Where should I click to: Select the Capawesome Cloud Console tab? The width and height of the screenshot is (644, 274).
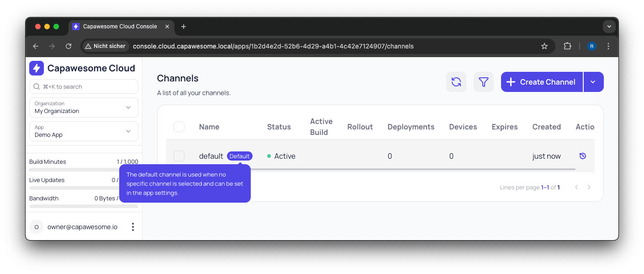(x=120, y=27)
